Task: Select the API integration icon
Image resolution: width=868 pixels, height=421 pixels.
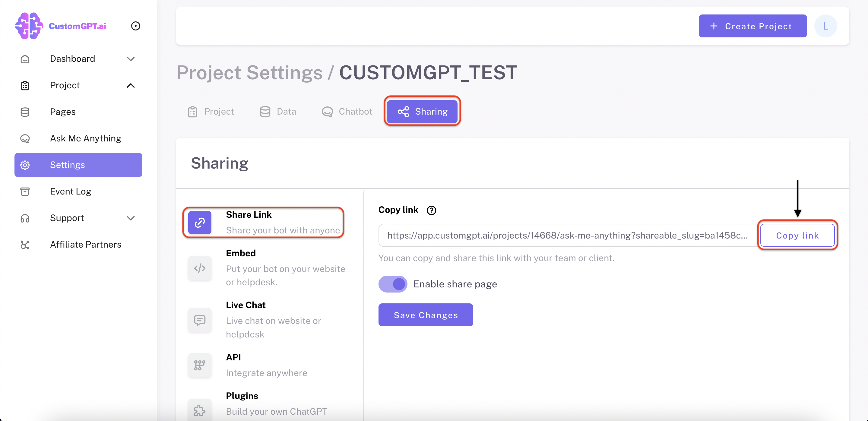Action: click(199, 365)
